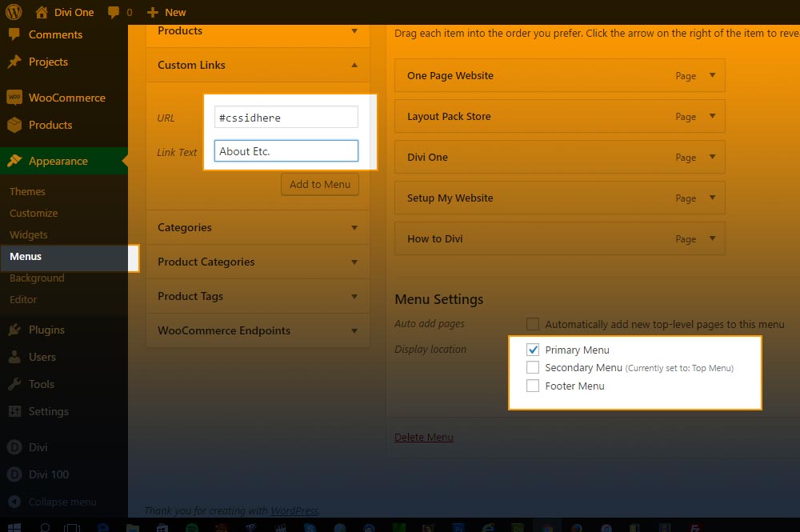The height and width of the screenshot is (532, 800).
Task: Open Widgets under Appearance
Action: pyautogui.click(x=29, y=234)
